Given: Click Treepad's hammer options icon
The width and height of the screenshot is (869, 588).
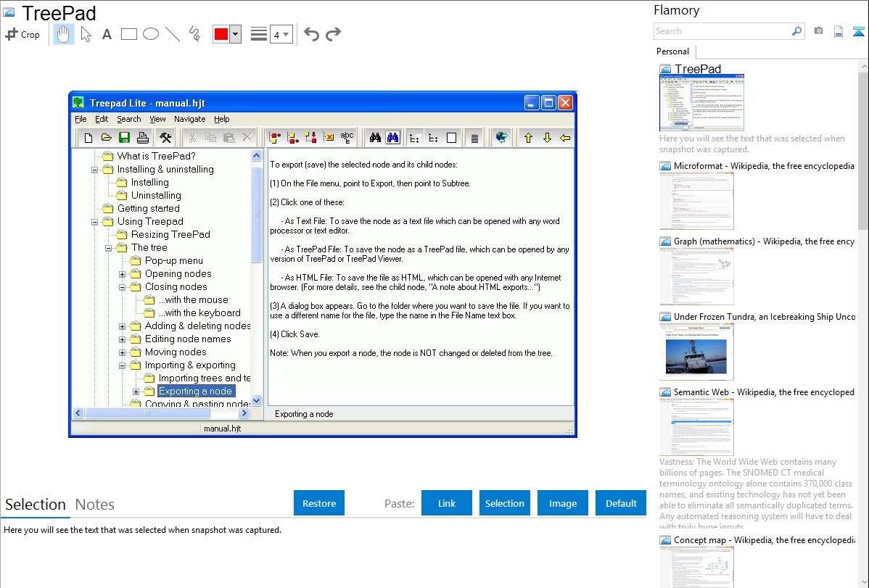Looking at the screenshot, I should click(165, 138).
